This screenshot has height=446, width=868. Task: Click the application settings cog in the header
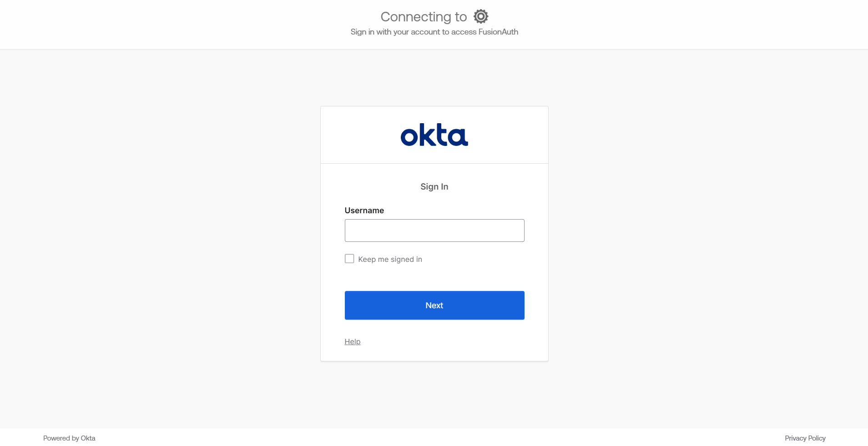pos(480,16)
